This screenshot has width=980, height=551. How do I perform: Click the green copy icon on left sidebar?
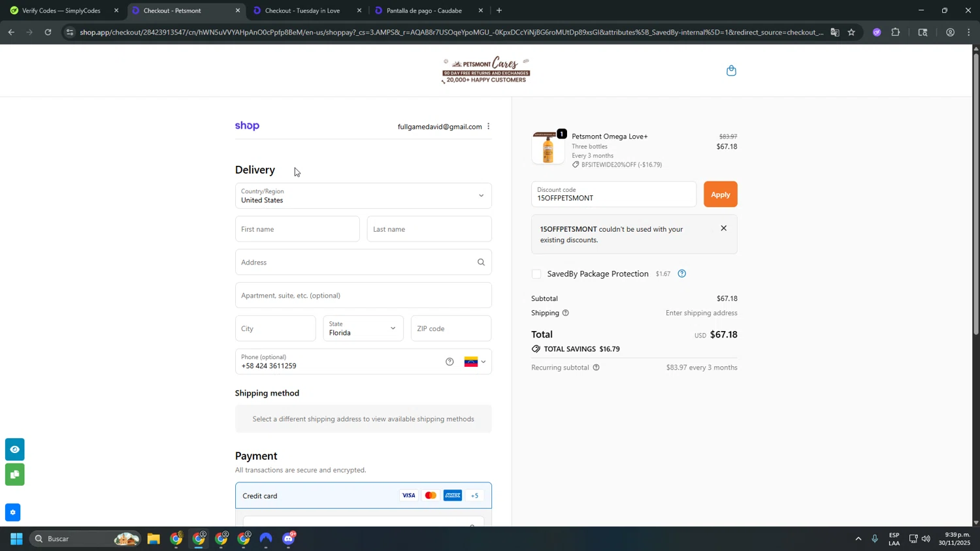click(15, 475)
